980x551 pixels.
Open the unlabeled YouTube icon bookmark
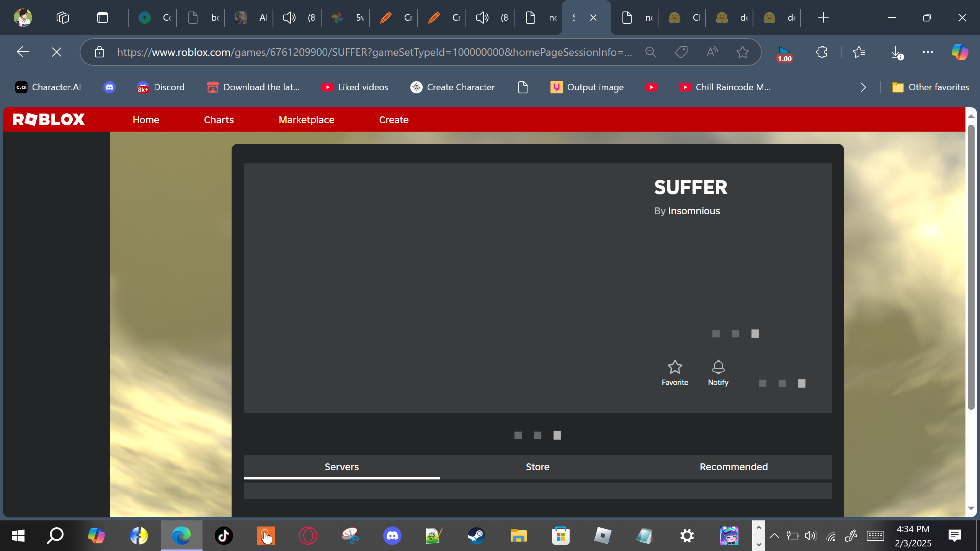coord(652,87)
